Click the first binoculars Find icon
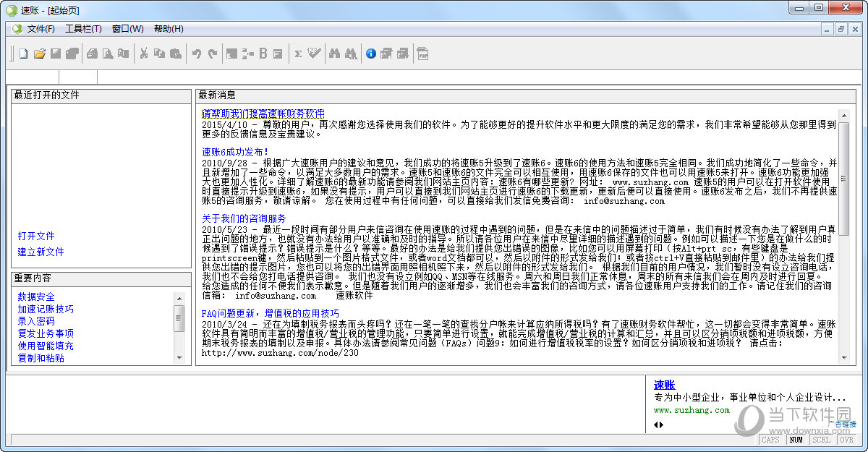 334,54
